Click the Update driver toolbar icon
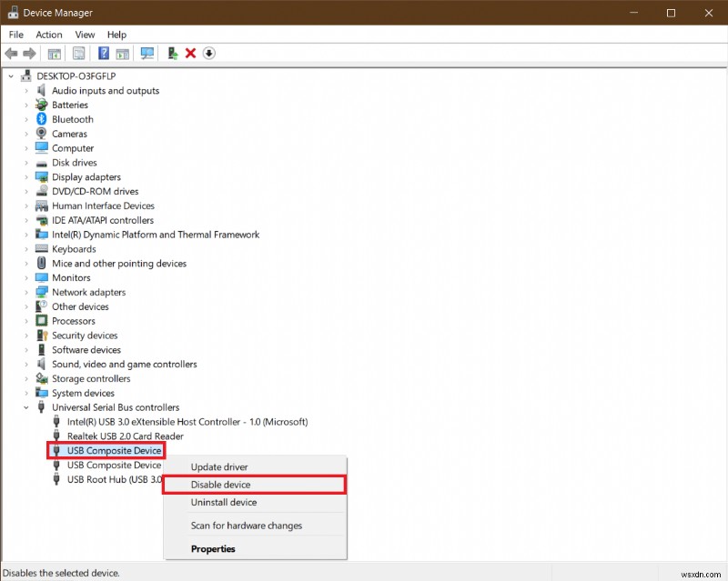This screenshot has height=581, width=728. coord(171,53)
